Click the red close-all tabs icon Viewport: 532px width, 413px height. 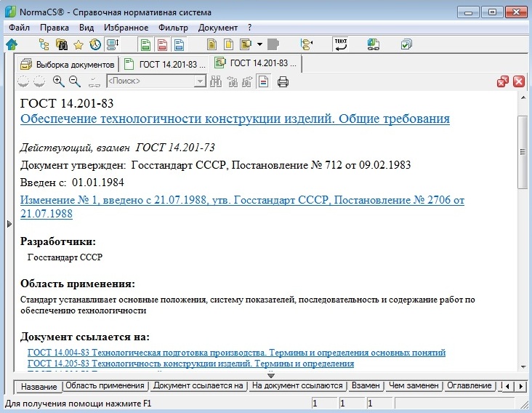click(503, 81)
